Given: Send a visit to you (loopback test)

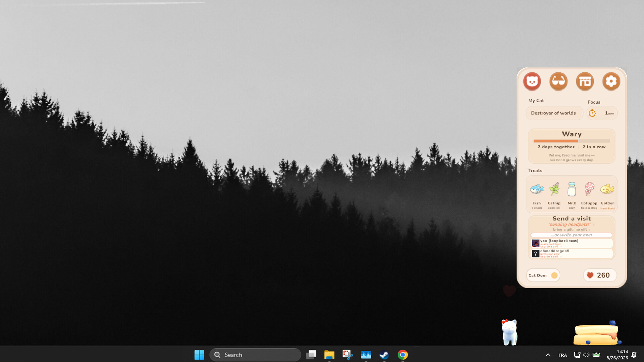Looking at the screenshot, I should pos(572,243).
